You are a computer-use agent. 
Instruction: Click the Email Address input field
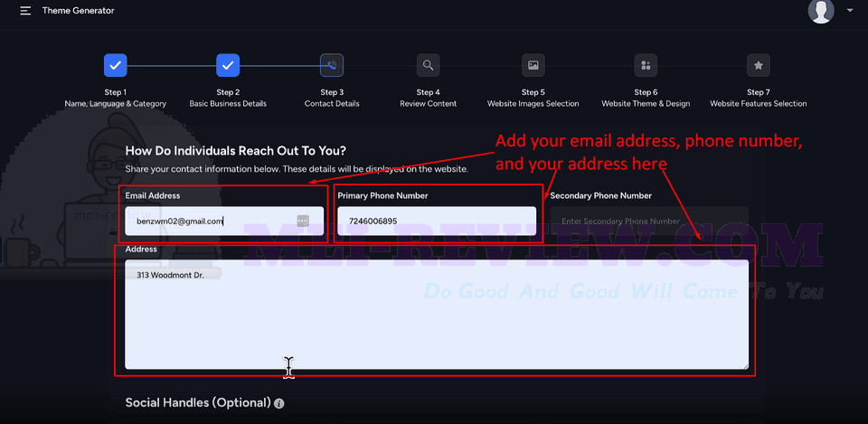tap(224, 221)
